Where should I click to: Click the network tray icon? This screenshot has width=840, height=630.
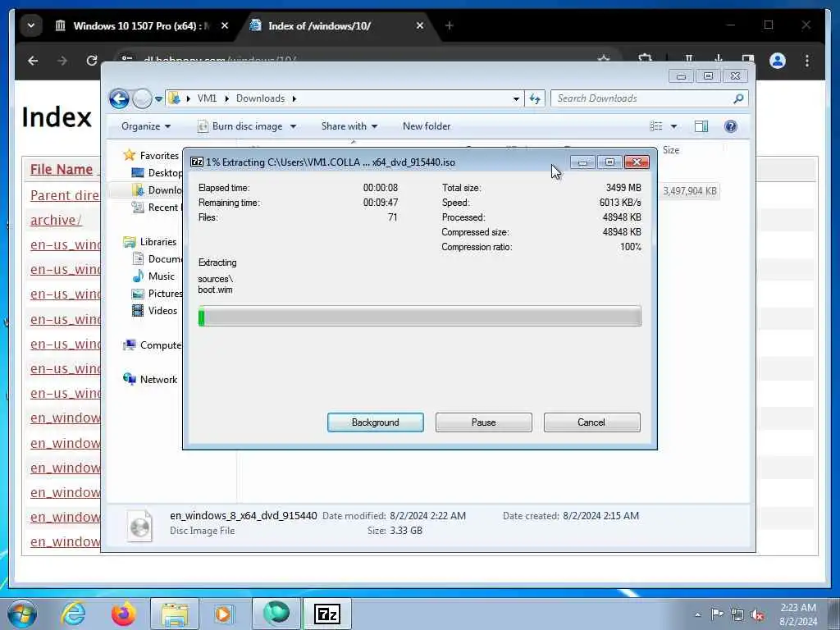pyautogui.click(x=737, y=614)
